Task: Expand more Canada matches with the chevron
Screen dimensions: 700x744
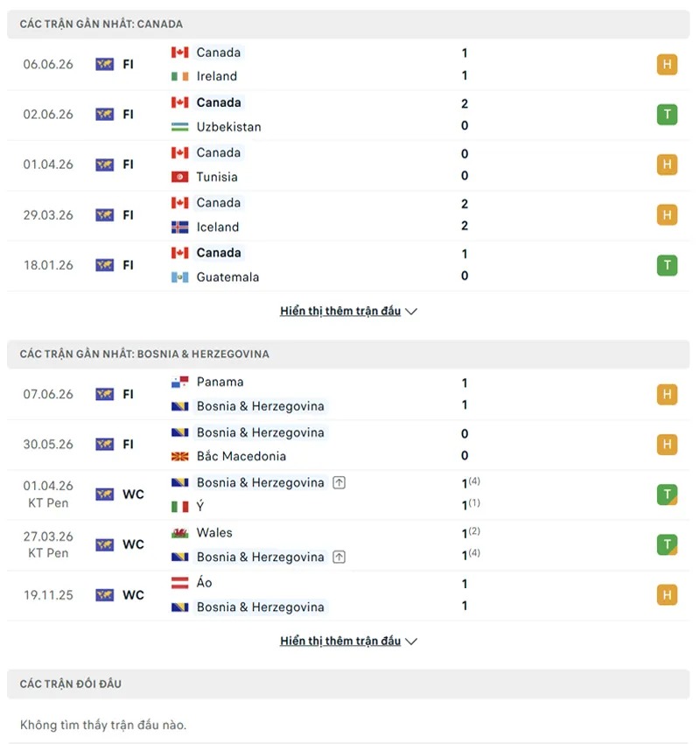Action: [x=411, y=312]
